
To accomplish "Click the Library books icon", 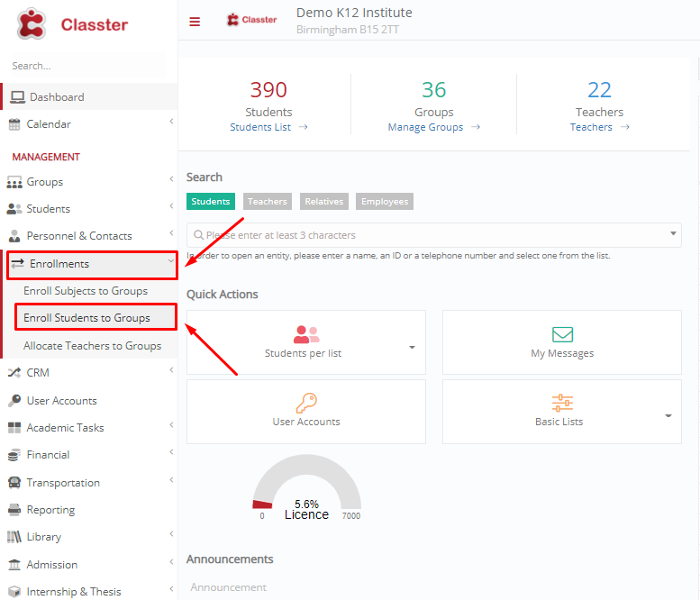I will click(x=14, y=537).
